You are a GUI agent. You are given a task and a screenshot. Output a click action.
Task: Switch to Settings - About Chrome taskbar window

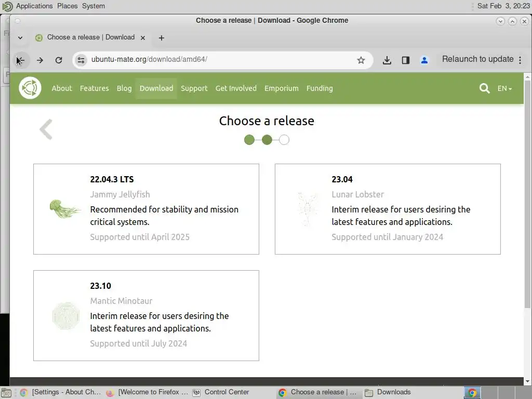61,393
